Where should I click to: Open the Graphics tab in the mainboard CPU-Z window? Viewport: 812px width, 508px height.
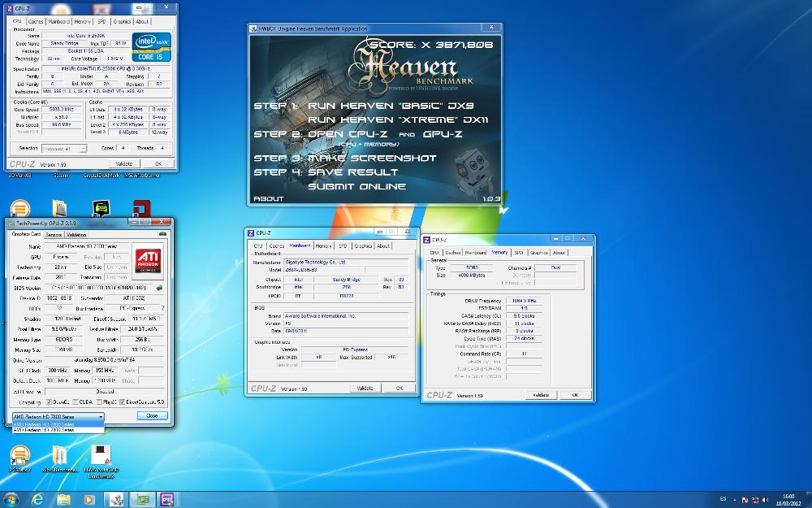pyautogui.click(x=363, y=245)
